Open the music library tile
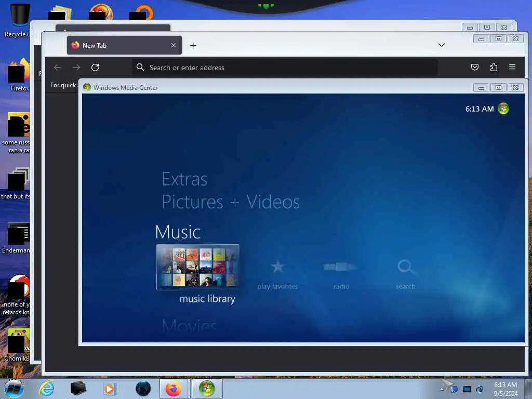 (x=198, y=267)
